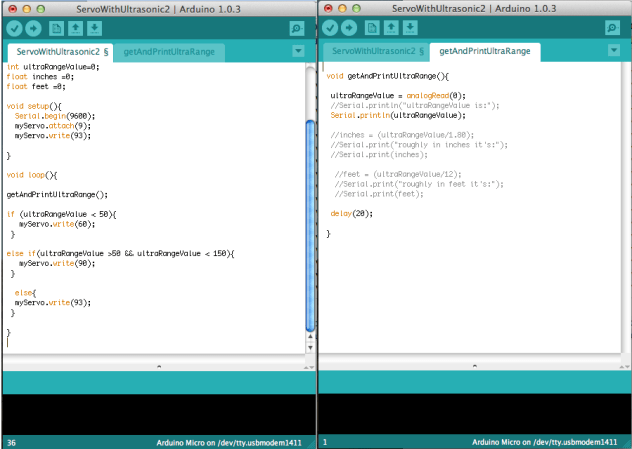The height and width of the screenshot is (449, 632).
Task: Open Serial Monitor from left window
Action: 296,28
